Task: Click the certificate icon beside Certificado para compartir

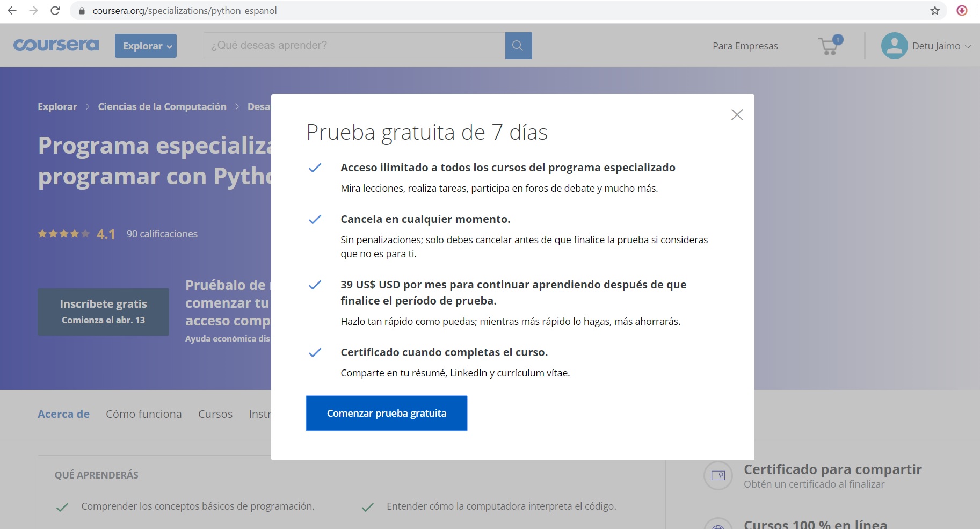Action: [x=718, y=475]
